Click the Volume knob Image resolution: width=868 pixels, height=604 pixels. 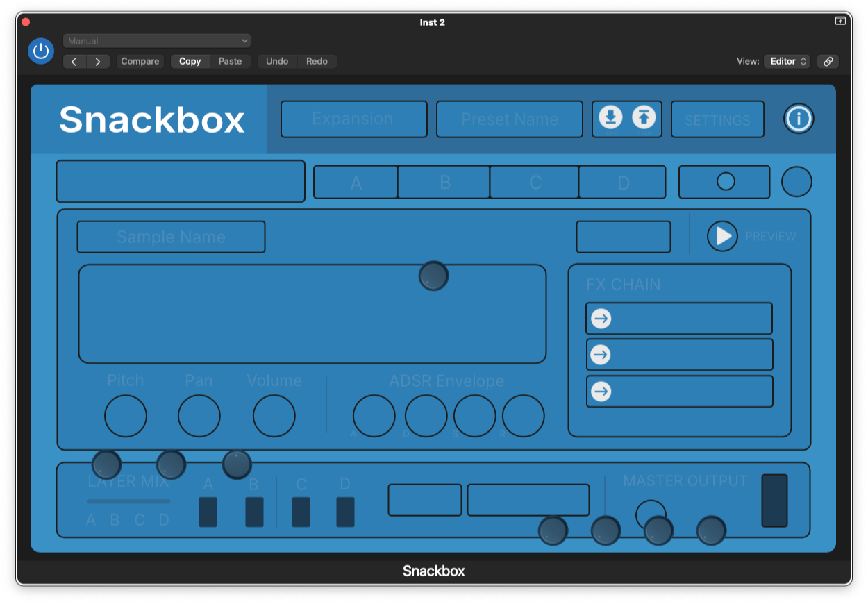click(x=274, y=417)
